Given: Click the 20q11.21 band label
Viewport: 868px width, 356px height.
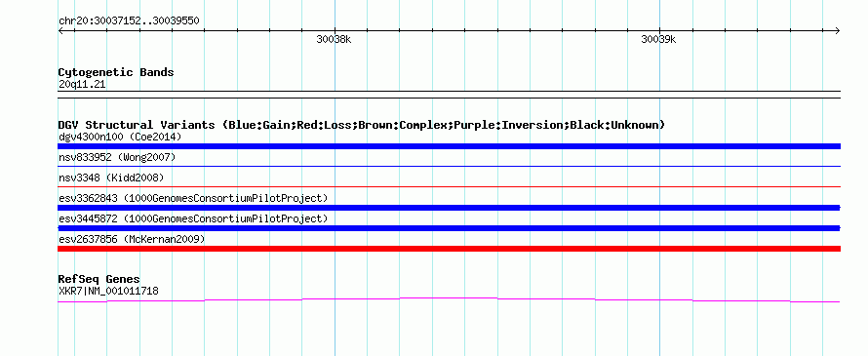Looking at the screenshot, I should pyautogui.click(x=82, y=85).
